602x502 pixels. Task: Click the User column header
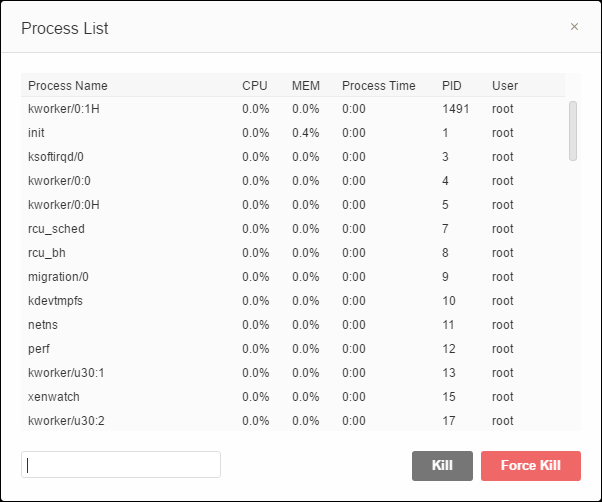[x=505, y=86]
